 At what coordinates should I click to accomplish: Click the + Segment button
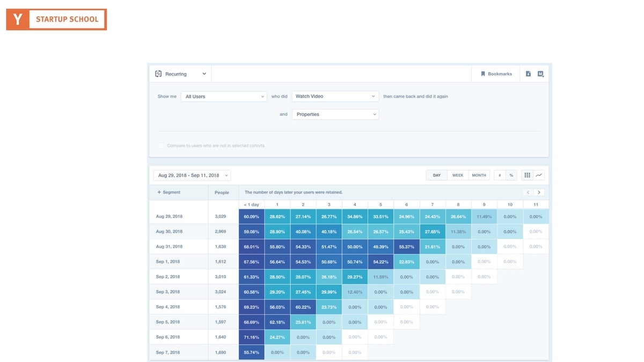[169, 192]
